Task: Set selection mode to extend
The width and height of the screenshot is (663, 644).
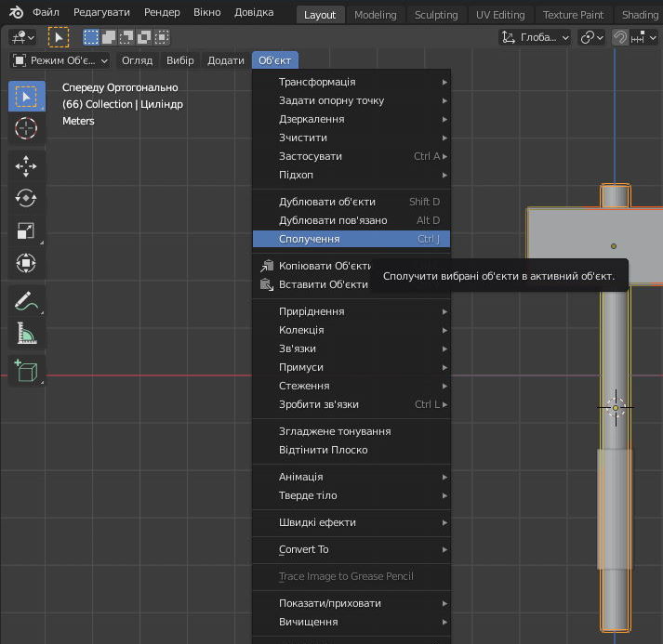Action: click(109, 37)
